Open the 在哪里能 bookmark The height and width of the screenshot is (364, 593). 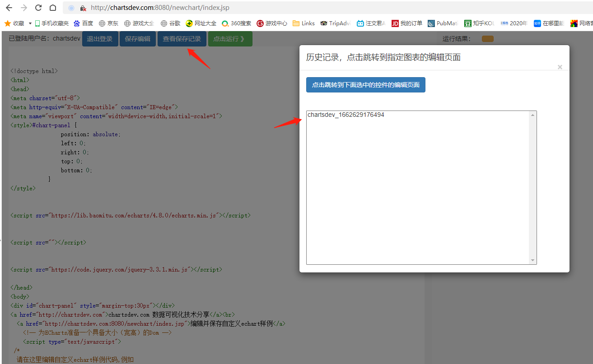[x=549, y=23]
